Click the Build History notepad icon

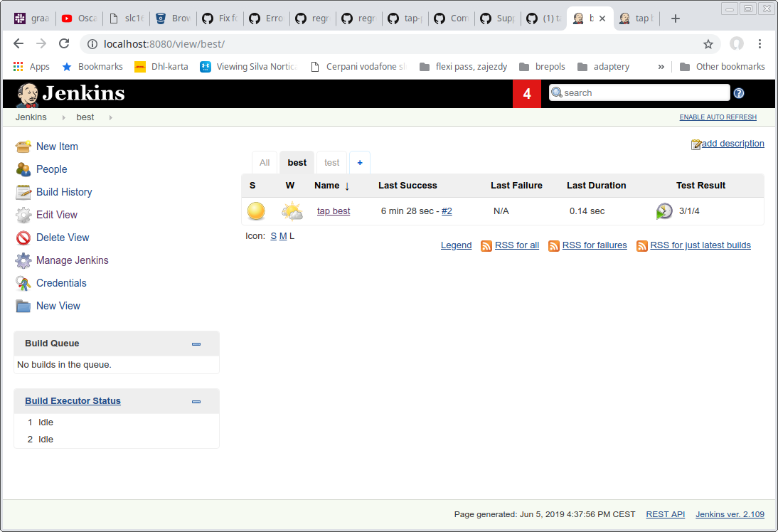pyautogui.click(x=23, y=192)
